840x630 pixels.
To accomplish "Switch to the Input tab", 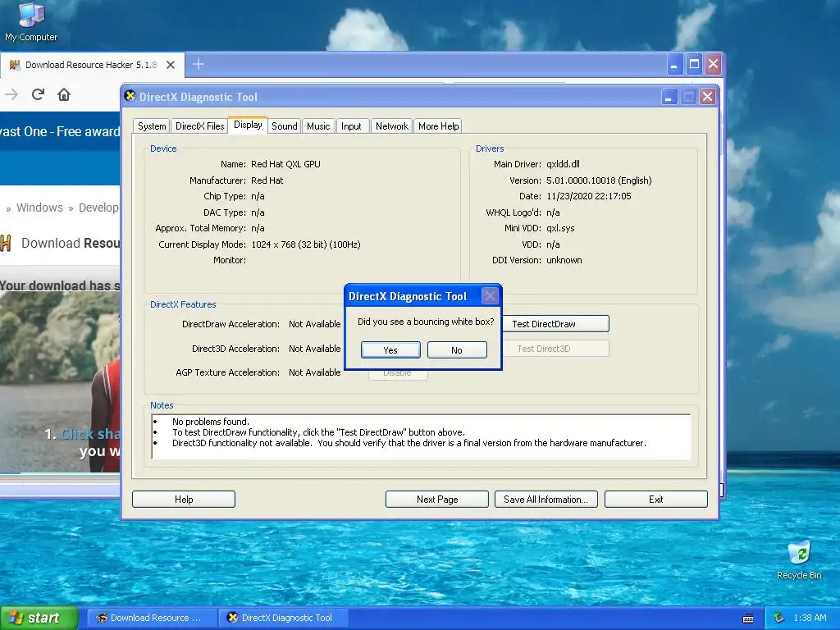I will pyautogui.click(x=351, y=126).
